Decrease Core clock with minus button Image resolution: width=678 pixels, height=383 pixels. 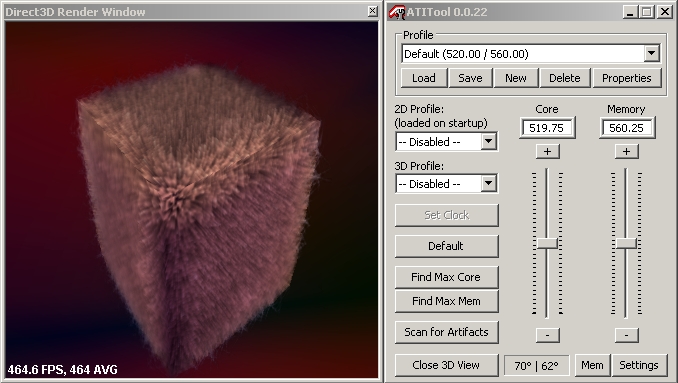547,335
